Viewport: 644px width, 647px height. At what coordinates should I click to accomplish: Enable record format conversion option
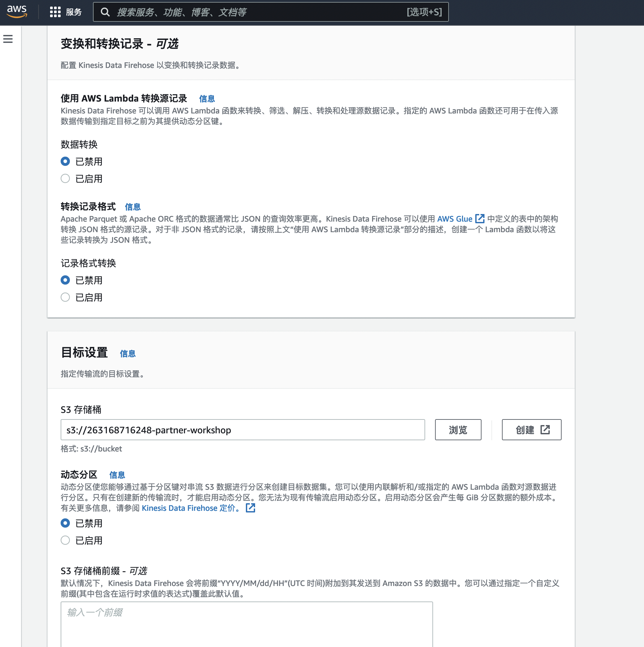point(65,297)
